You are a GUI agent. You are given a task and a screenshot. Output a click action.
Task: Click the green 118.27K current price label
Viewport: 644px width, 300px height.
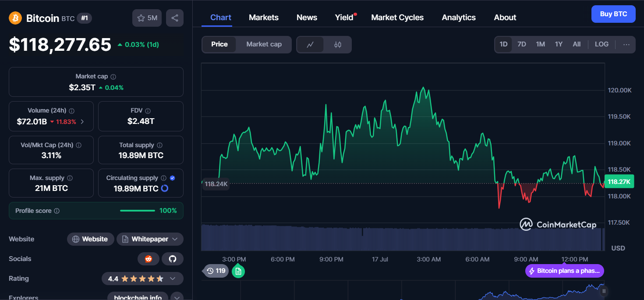[619, 181]
